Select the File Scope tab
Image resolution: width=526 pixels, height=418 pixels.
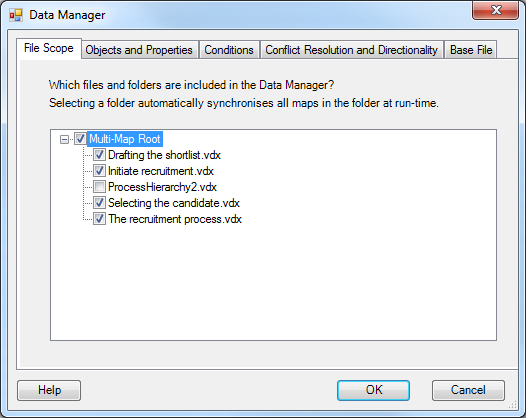(x=49, y=48)
